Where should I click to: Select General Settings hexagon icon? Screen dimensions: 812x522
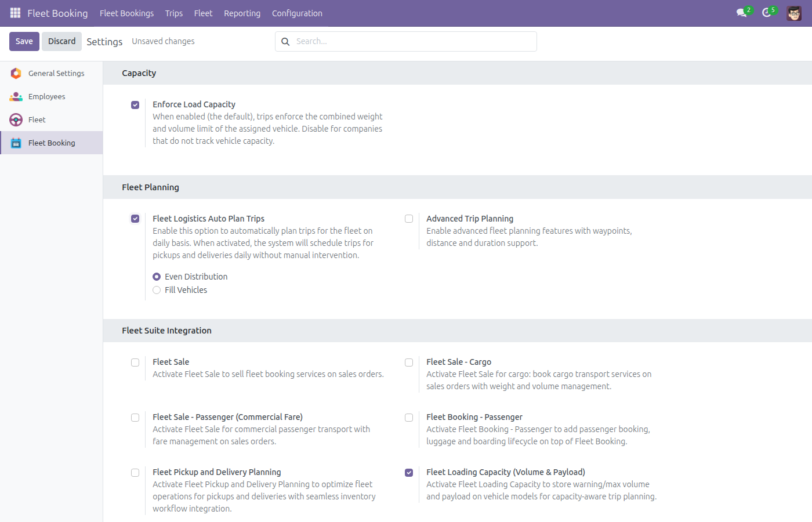pos(16,73)
